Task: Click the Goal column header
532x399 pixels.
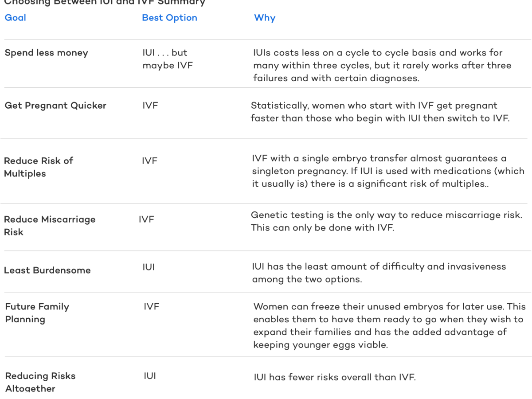Action: click(x=16, y=18)
